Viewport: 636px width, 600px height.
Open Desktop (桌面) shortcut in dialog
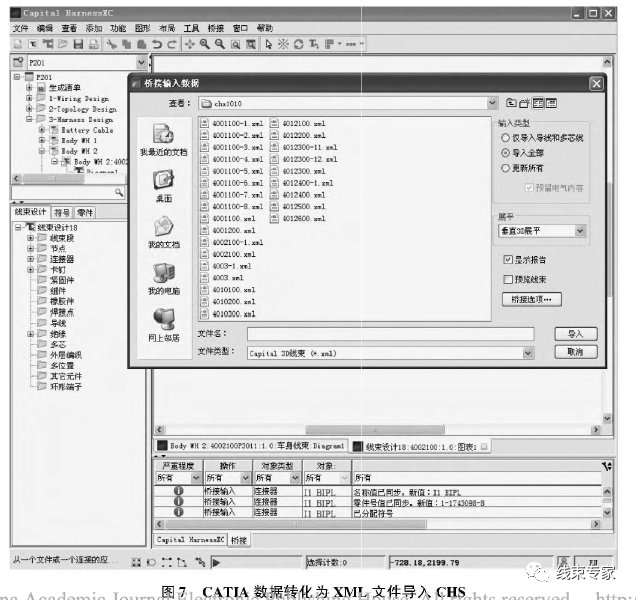click(164, 186)
